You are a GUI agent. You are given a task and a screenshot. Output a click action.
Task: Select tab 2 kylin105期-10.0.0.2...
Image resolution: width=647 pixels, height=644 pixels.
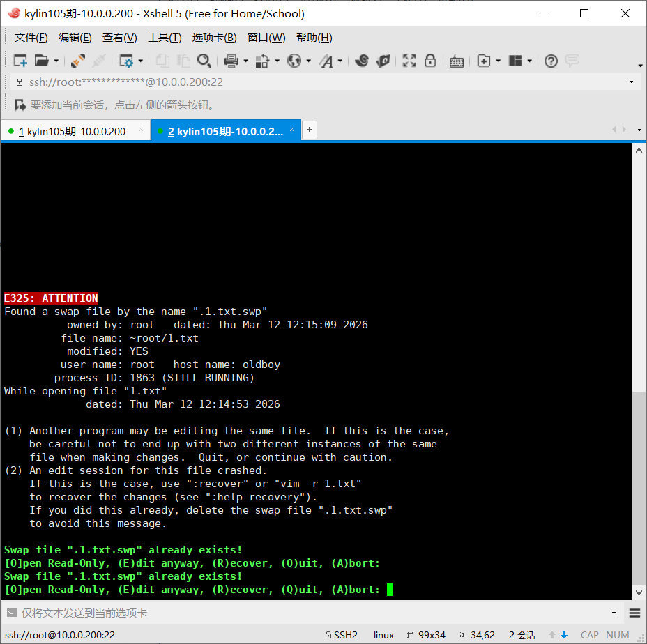[225, 132]
